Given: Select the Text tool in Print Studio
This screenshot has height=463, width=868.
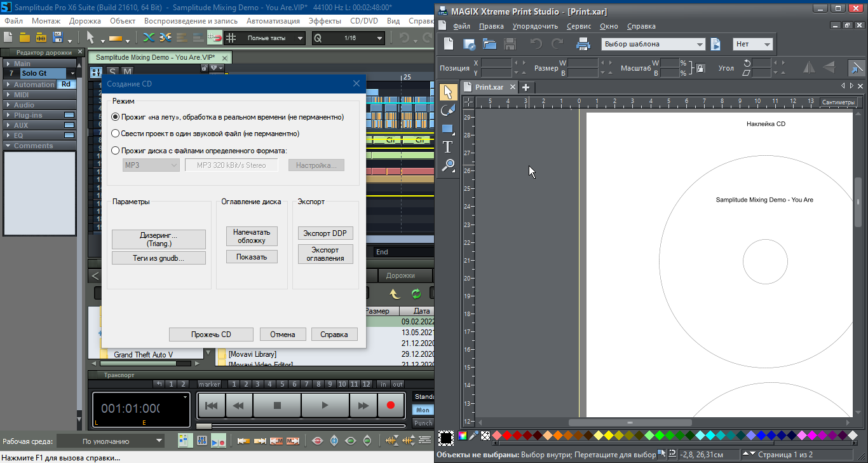Looking at the screenshot, I should click(x=447, y=147).
